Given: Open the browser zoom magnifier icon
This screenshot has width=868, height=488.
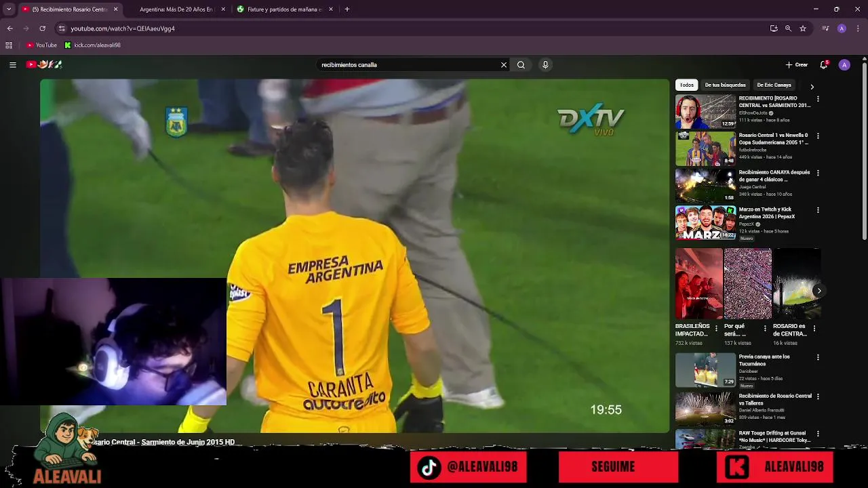Looking at the screenshot, I should [x=788, y=28].
